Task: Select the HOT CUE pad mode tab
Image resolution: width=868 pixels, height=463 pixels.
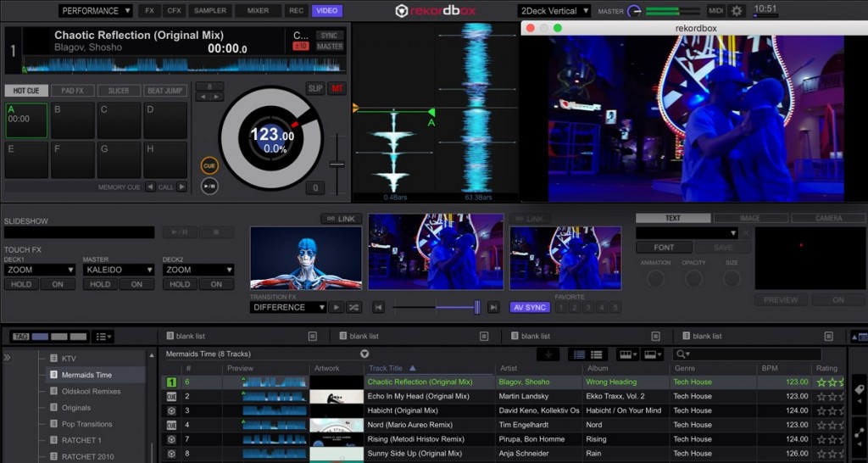Action: point(26,90)
